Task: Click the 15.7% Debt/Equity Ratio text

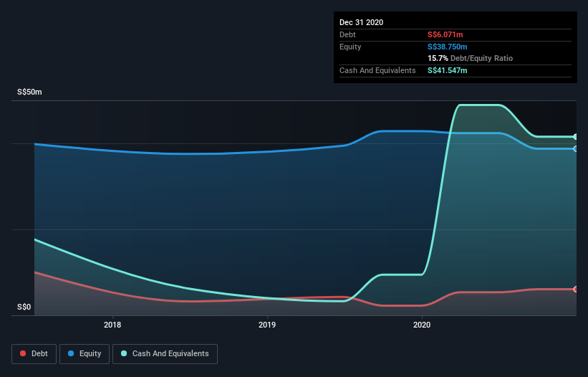Action: coord(471,59)
